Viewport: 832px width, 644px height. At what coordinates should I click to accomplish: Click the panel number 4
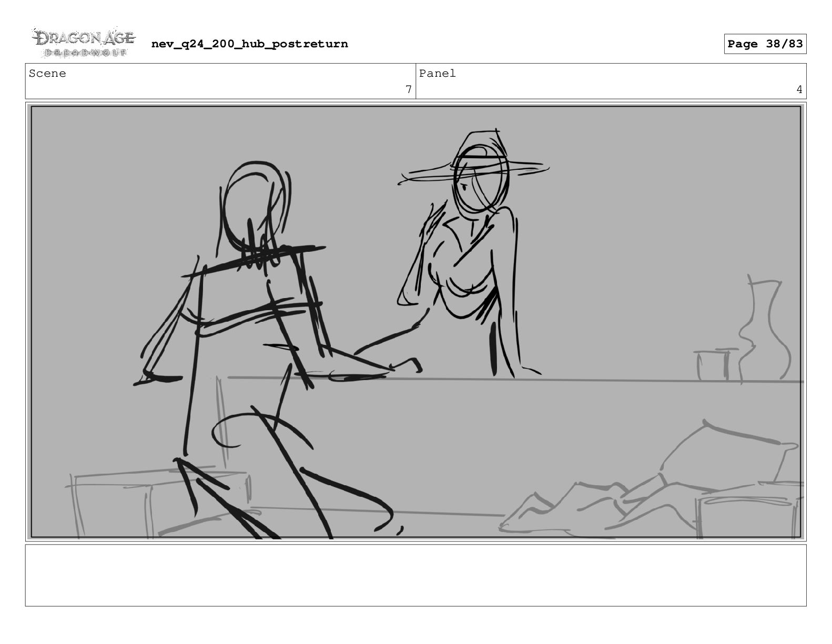[x=799, y=90]
